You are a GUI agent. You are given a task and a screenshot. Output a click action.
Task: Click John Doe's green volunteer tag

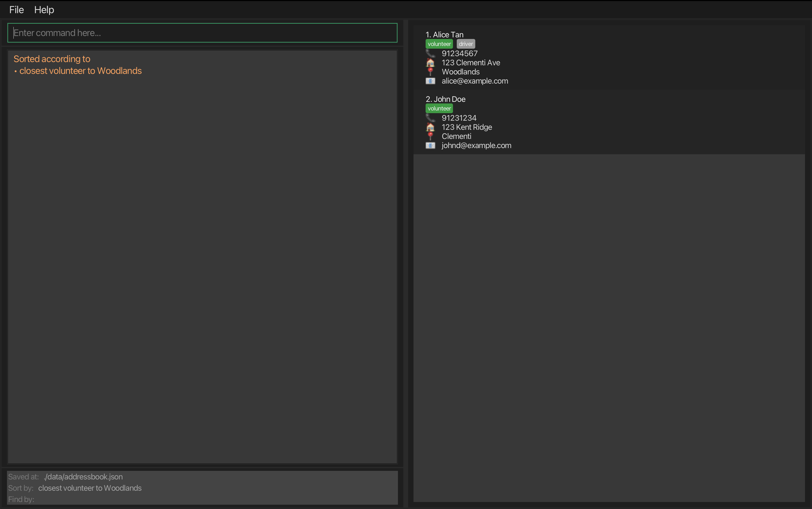pos(439,108)
